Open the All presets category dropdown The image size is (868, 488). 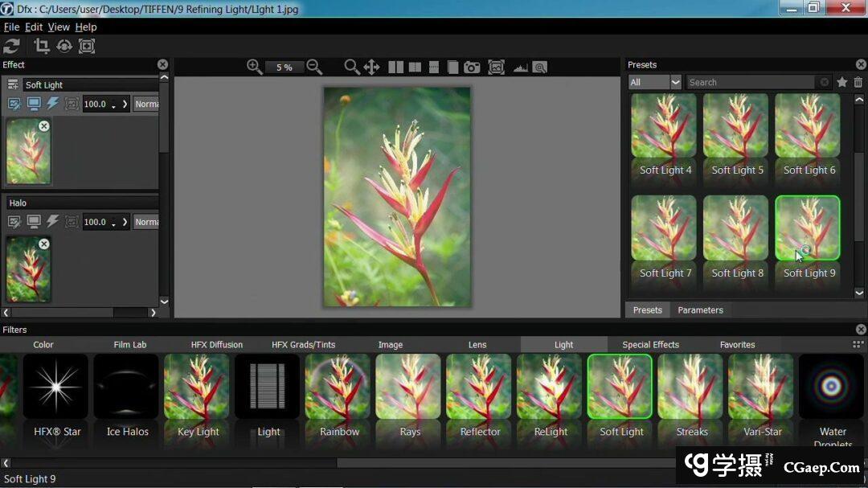pos(654,82)
